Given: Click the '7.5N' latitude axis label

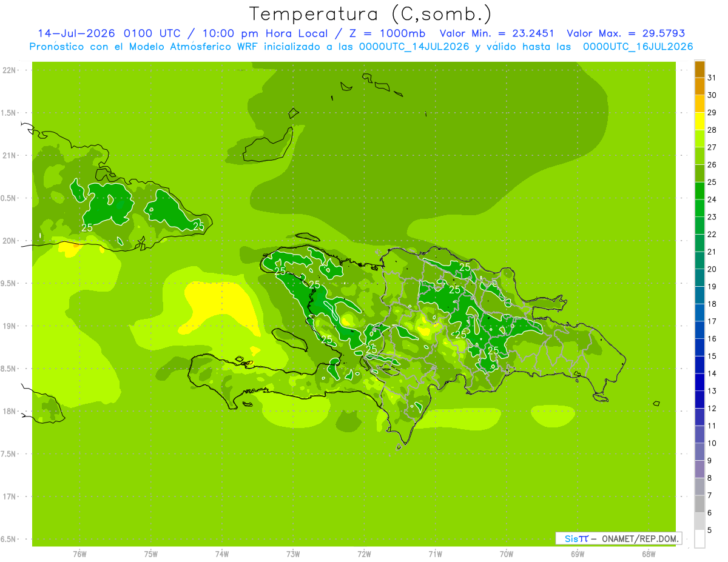Looking at the screenshot, I should point(8,454).
